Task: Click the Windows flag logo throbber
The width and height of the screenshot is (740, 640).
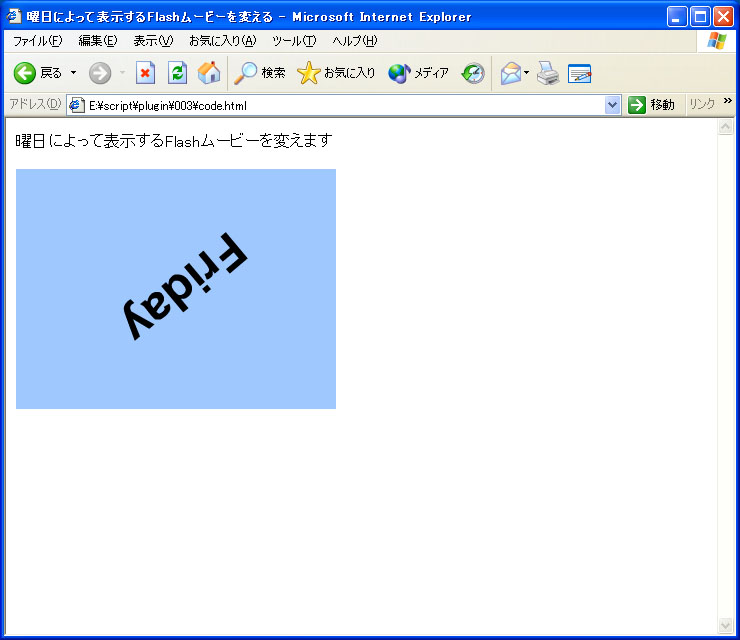Action: click(x=716, y=41)
